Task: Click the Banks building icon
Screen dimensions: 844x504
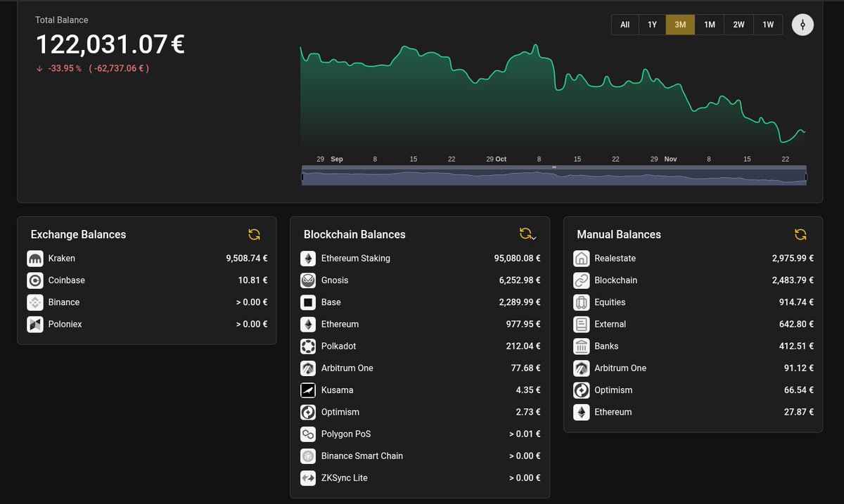Action: point(582,346)
